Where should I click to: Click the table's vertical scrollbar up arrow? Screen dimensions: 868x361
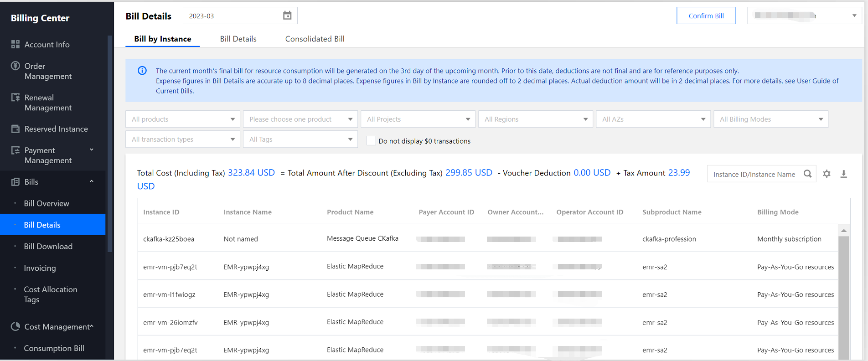click(x=844, y=231)
